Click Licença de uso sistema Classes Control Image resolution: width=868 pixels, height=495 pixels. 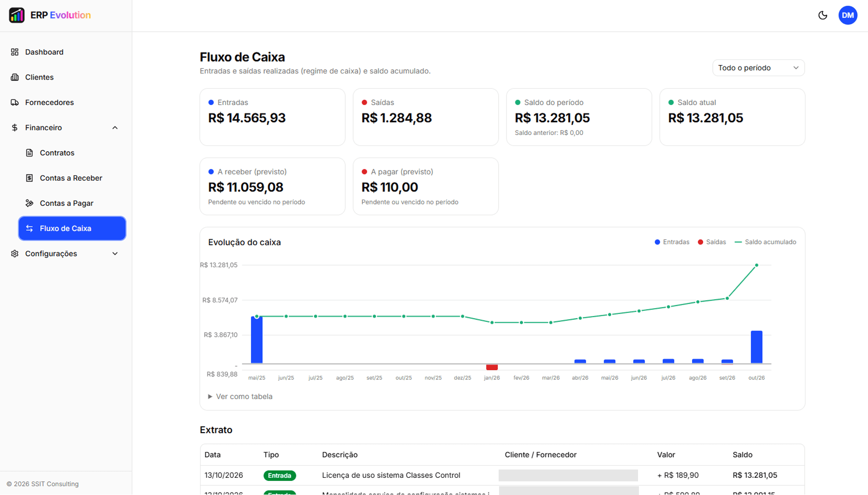pyautogui.click(x=391, y=475)
